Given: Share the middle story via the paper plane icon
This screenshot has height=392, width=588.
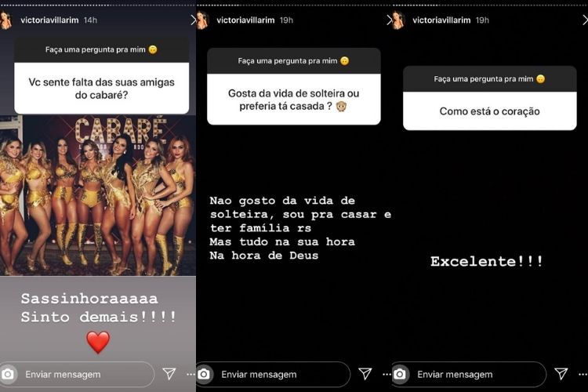Looking at the screenshot, I should tap(365, 373).
